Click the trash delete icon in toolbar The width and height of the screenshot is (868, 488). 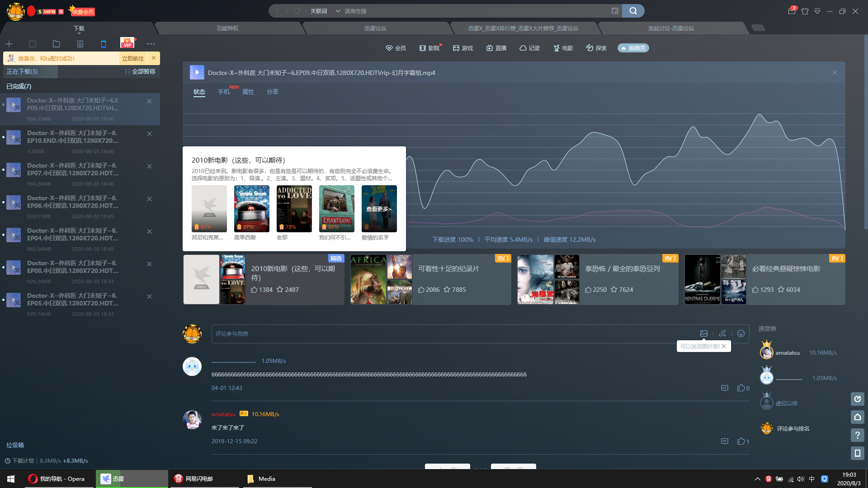(80, 44)
